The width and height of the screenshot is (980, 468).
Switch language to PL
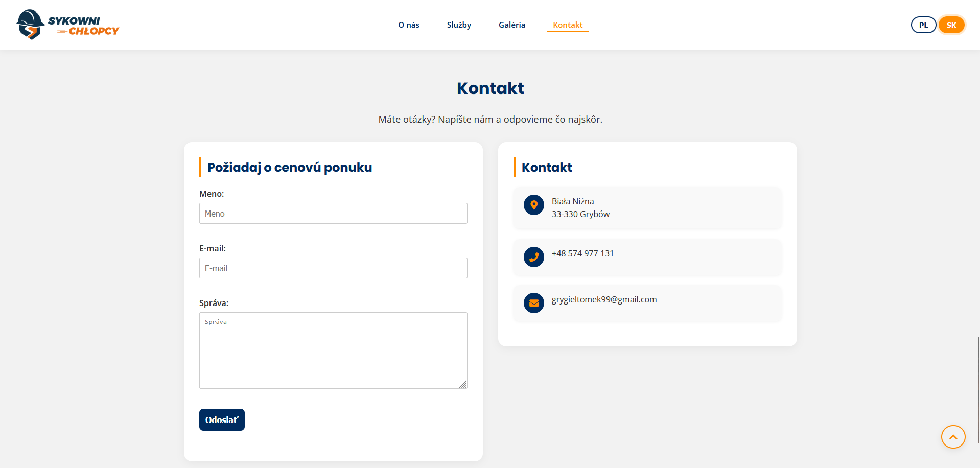(923, 24)
